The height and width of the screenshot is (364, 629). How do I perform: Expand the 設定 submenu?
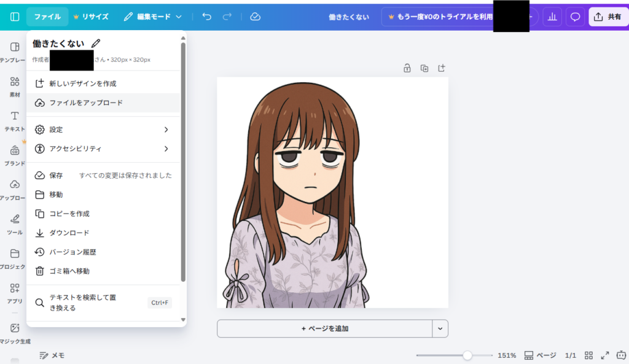[x=103, y=130]
